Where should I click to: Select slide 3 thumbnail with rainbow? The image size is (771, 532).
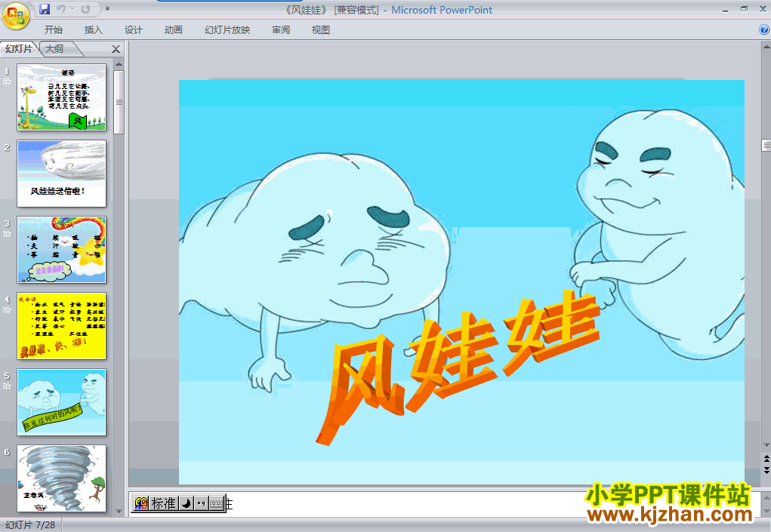pyautogui.click(x=61, y=250)
